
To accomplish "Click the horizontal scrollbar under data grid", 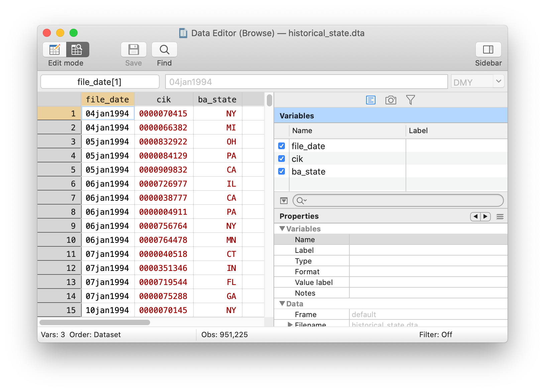I will [x=95, y=322].
